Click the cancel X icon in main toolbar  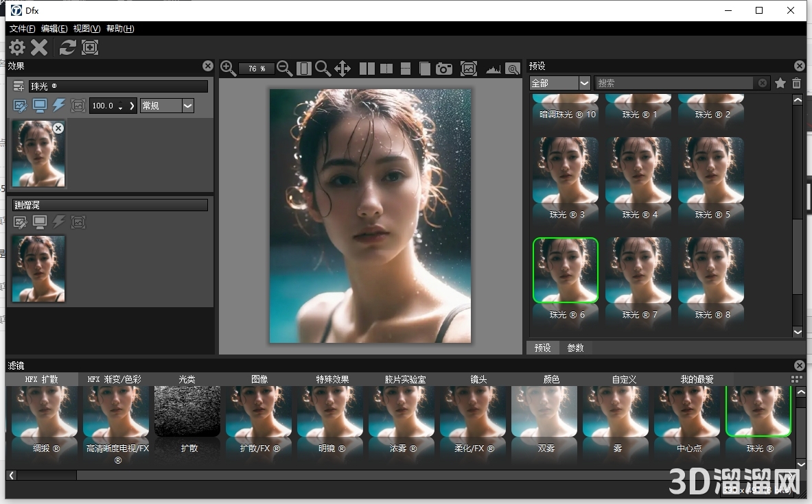click(x=39, y=47)
